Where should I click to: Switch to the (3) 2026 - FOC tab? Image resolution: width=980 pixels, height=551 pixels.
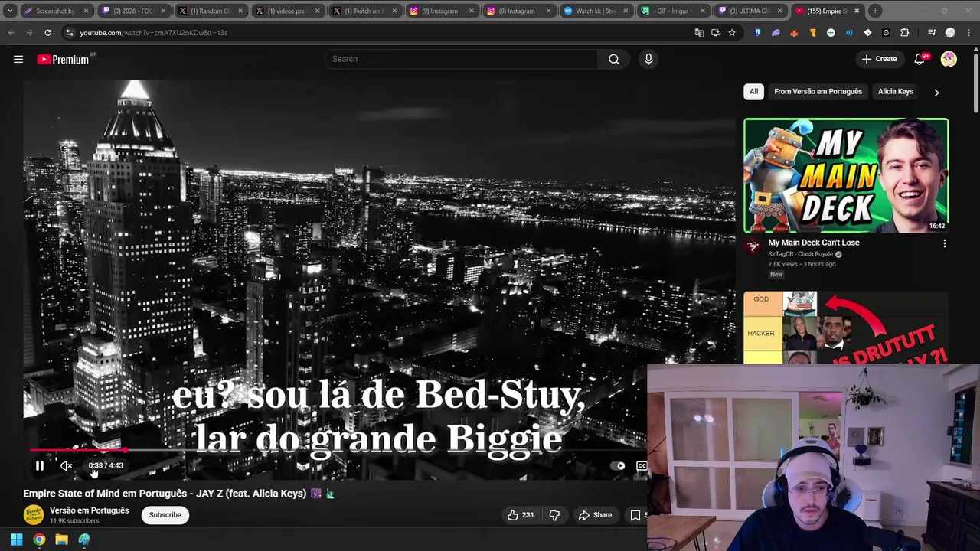point(134,11)
